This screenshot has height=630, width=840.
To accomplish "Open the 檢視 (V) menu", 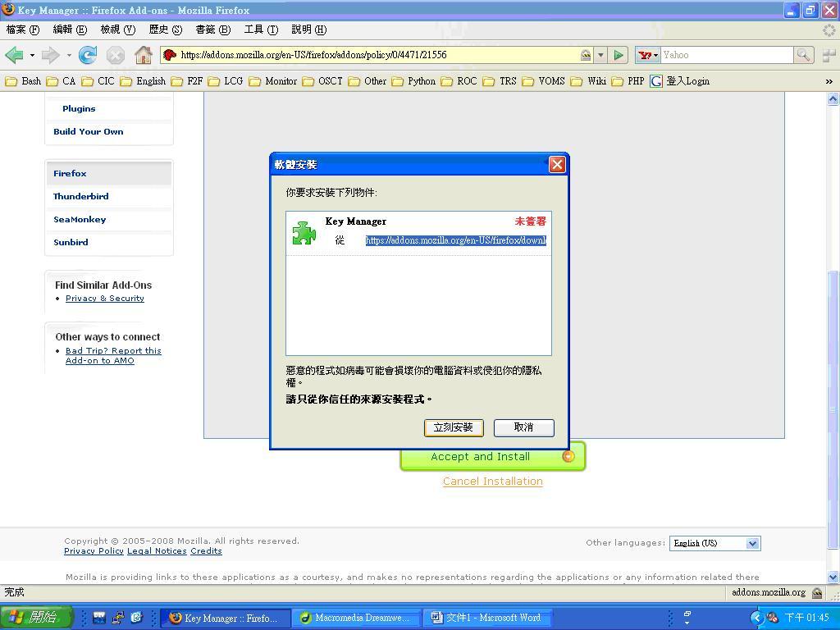I will point(118,30).
